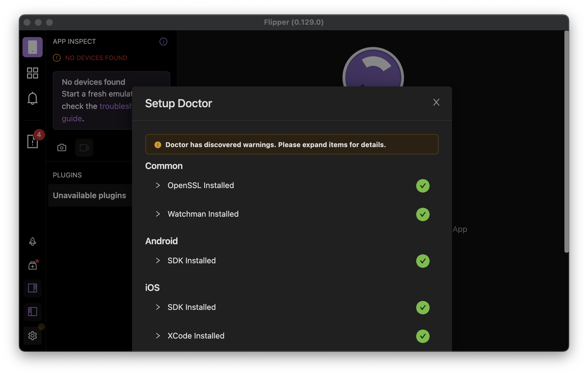
Task: Expand iOS SDK Installed item
Action: (x=158, y=307)
